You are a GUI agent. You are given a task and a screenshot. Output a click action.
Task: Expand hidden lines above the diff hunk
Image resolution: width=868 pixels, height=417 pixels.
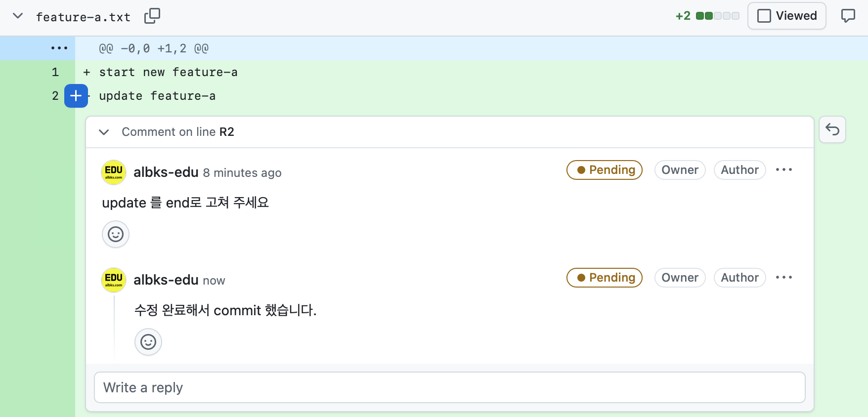(x=59, y=48)
